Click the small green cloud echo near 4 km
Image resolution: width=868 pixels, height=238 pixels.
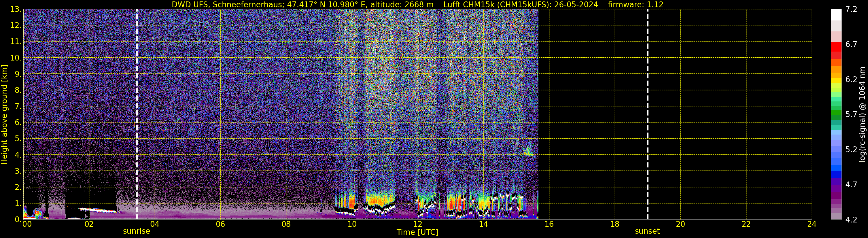(x=529, y=152)
